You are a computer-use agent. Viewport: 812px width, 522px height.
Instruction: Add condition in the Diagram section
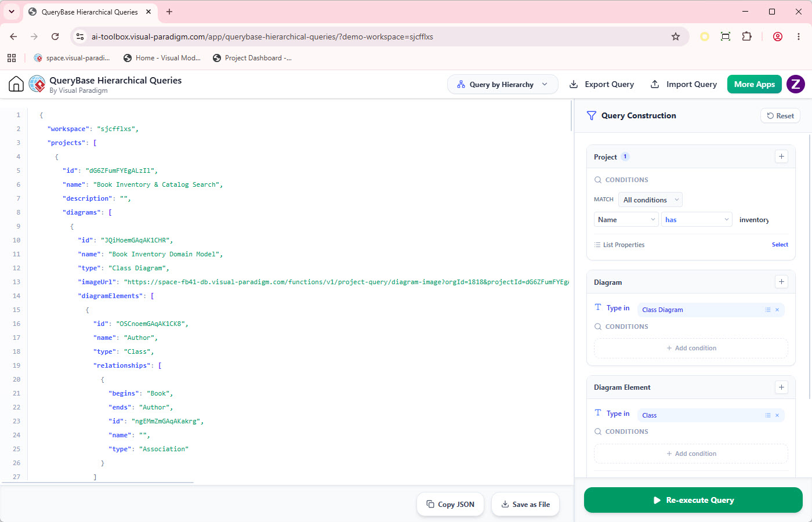pos(691,348)
